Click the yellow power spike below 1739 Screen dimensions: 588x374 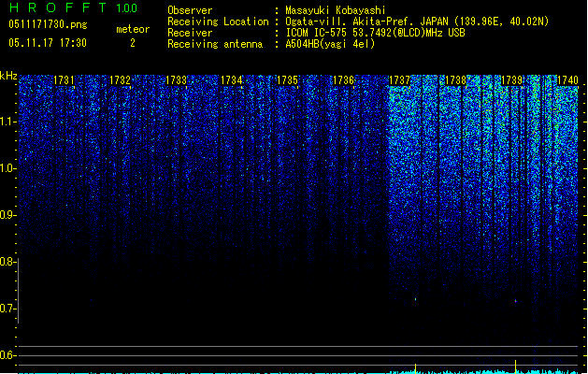point(516,367)
